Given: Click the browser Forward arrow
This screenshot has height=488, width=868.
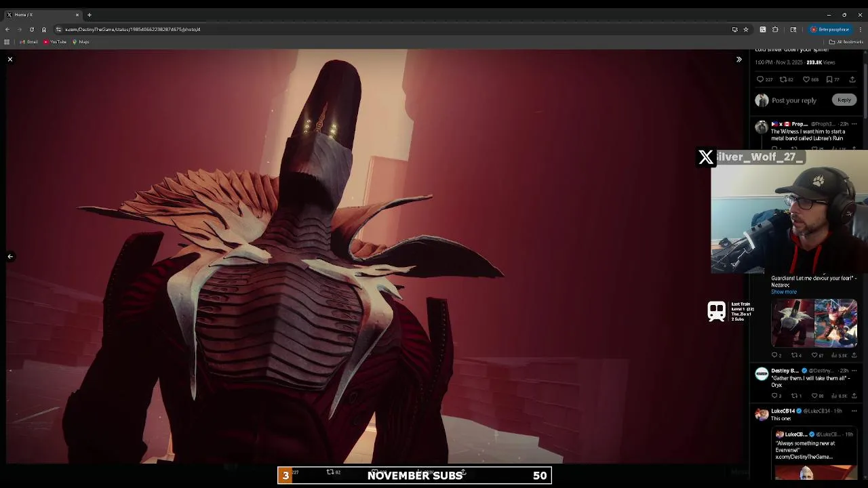Looking at the screenshot, I should coord(19,29).
